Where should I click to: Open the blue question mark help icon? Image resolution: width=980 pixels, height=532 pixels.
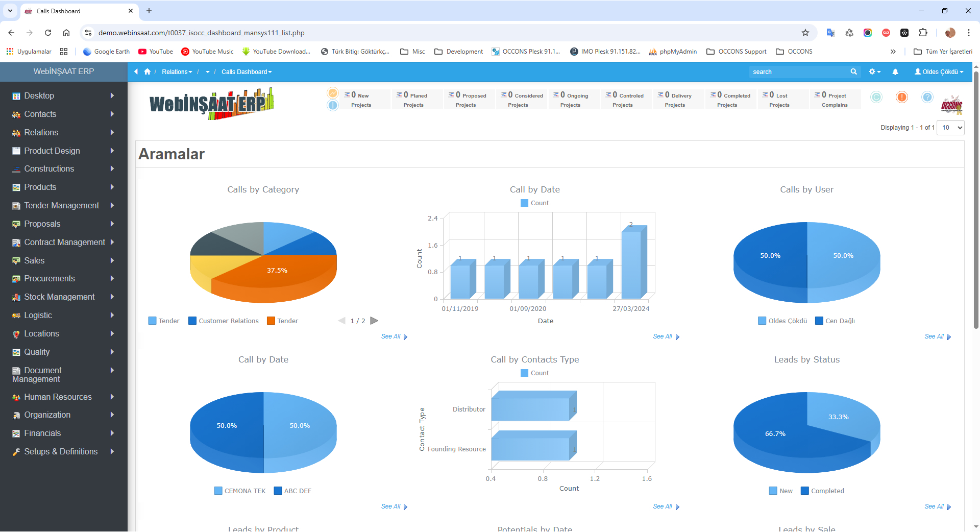click(x=927, y=97)
